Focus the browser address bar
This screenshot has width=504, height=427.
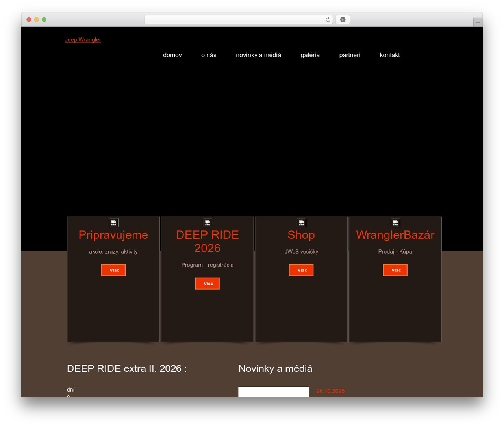[x=239, y=20]
